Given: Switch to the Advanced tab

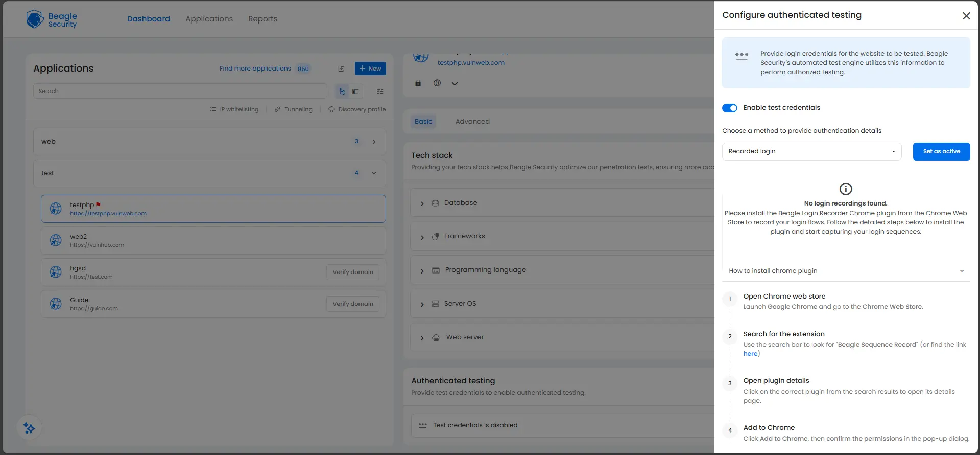Looking at the screenshot, I should click(472, 122).
